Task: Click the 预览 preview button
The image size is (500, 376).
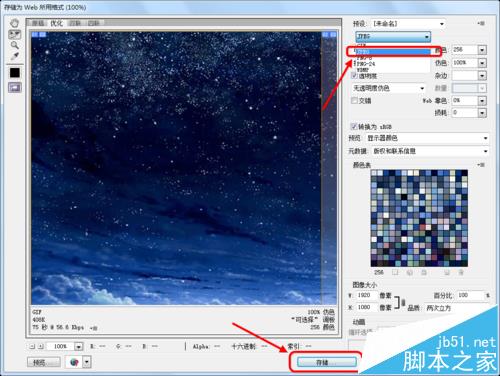Action: tap(44, 362)
